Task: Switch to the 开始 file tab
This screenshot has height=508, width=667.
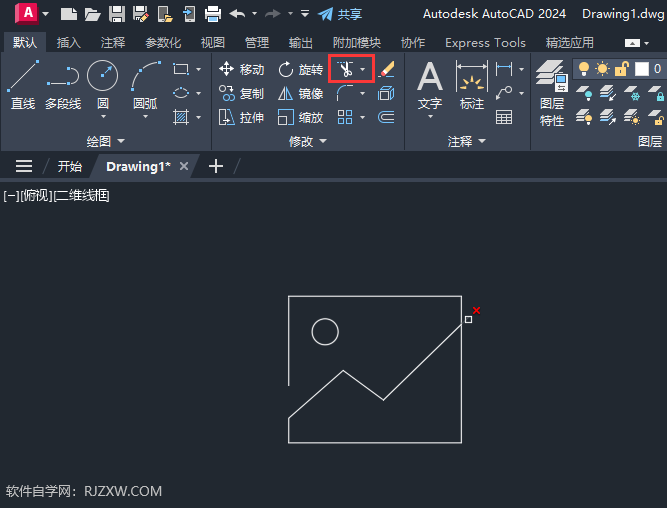Action: [x=69, y=166]
